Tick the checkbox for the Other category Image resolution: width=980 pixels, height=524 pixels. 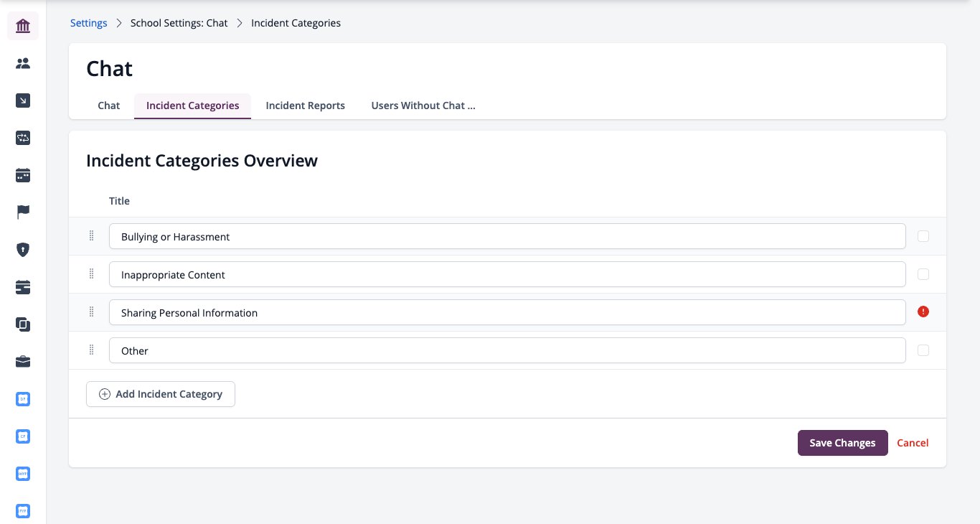pyautogui.click(x=923, y=350)
